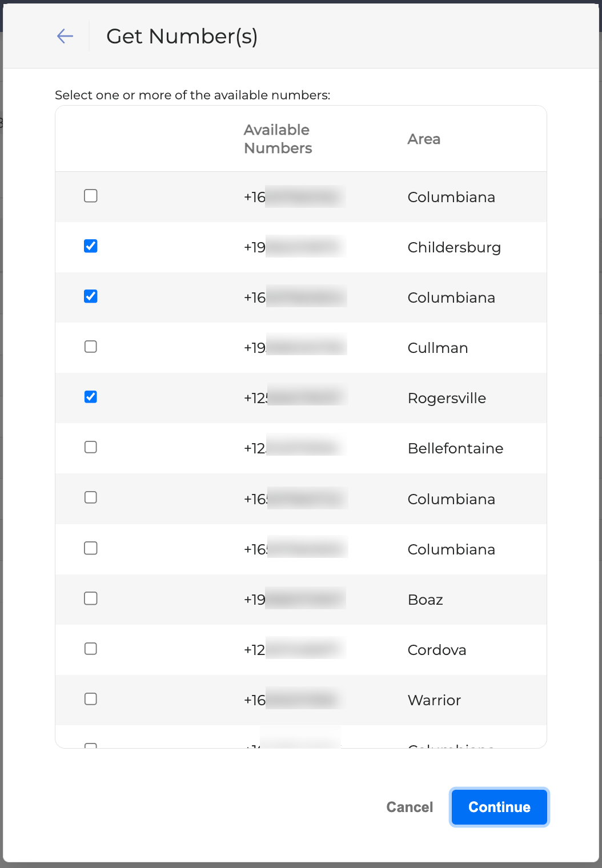Click the Bellefontaine area label
Screen dimensions: 602x868
pos(455,448)
